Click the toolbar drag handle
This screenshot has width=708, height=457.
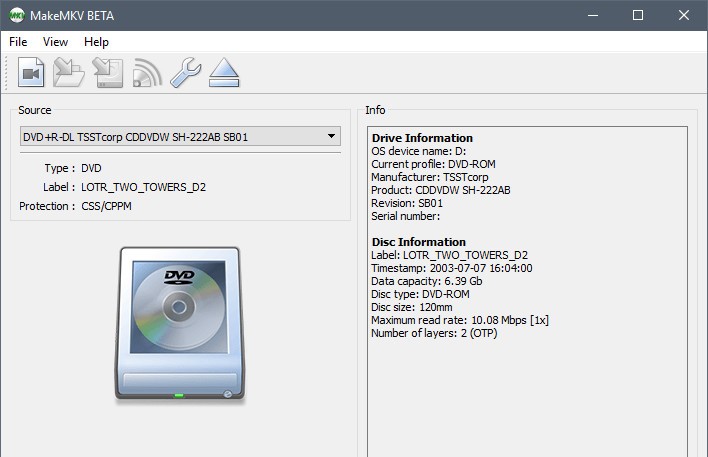point(6,72)
